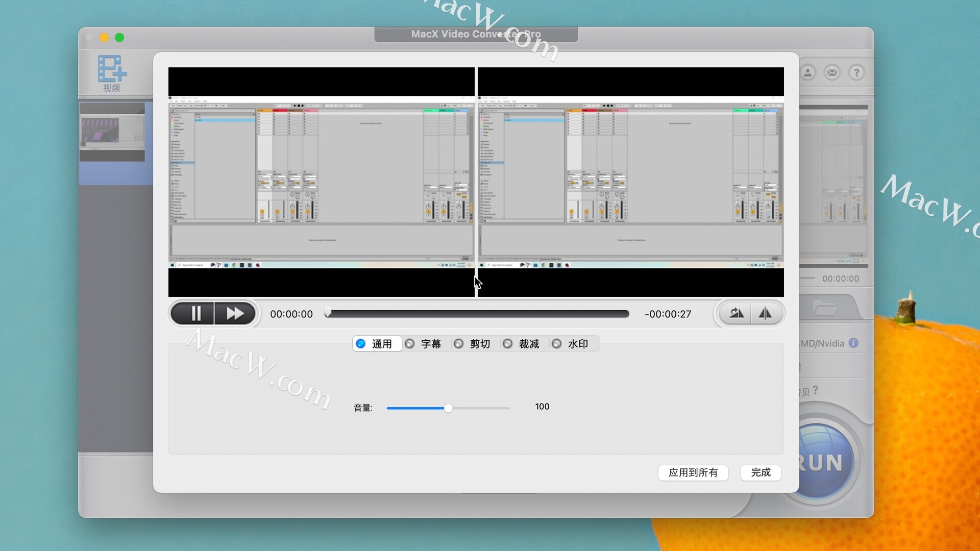The width and height of the screenshot is (980, 551).
Task: Click the 音量 volume slider handle
Action: 448,408
